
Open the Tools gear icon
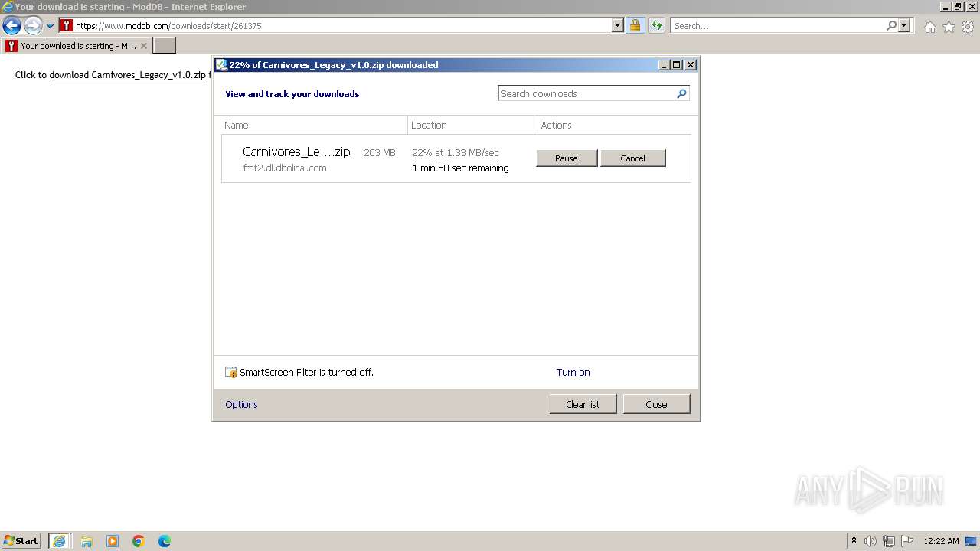[968, 27]
